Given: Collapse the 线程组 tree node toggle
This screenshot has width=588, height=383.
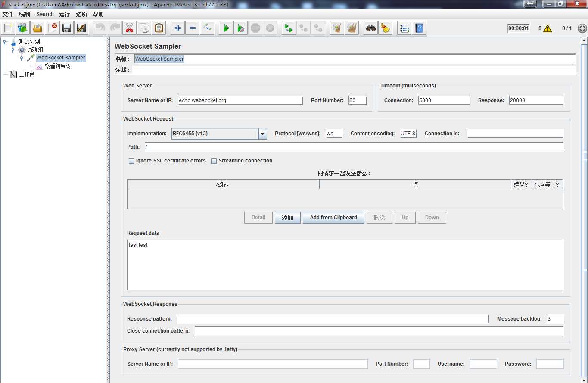Looking at the screenshot, I should 13,50.
